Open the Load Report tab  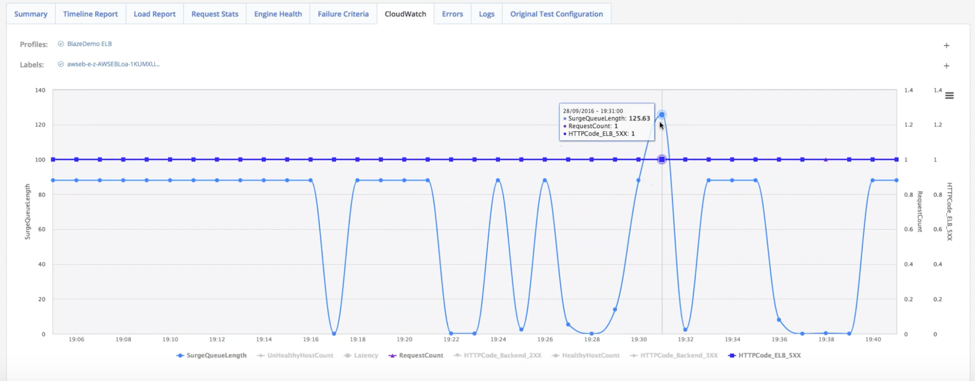pyautogui.click(x=154, y=14)
